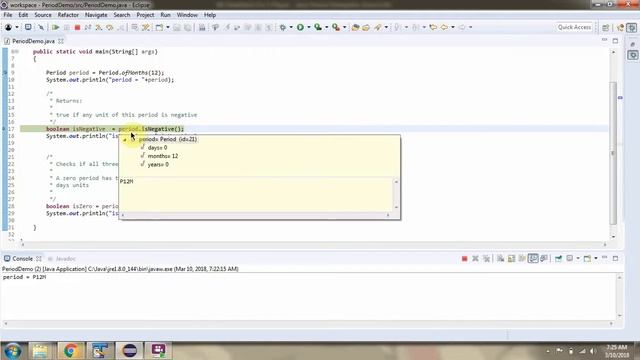Click the Coverage run icon
The image size is (640, 360).
[318, 27]
